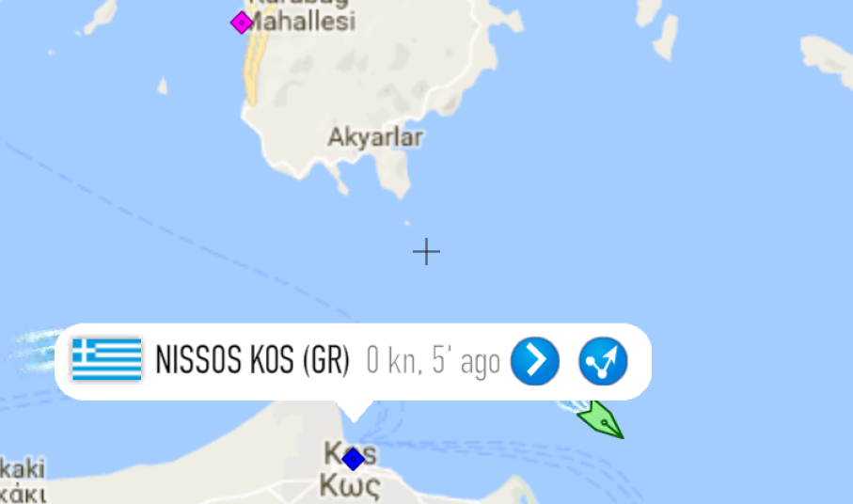The height and width of the screenshot is (504, 853).
Task: Click the "0 kn, 5' ago" status text
Action: click(x=433, y=361)
